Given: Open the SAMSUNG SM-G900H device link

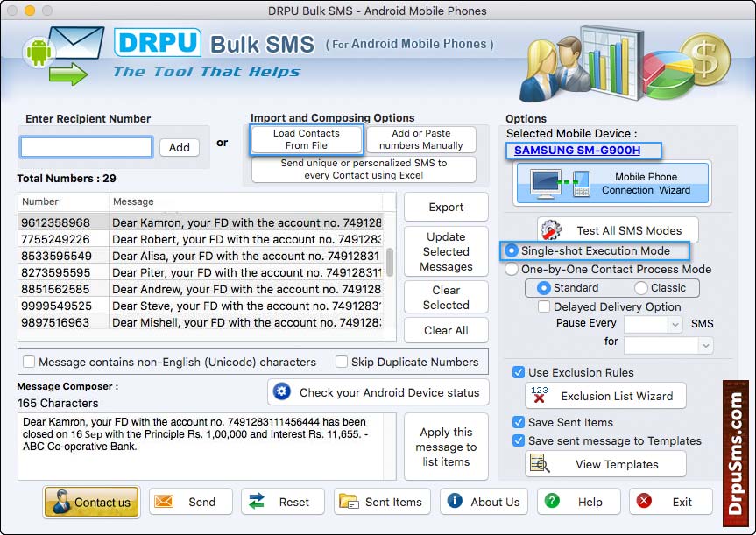Looking at the screenshot, I should 577,150.
